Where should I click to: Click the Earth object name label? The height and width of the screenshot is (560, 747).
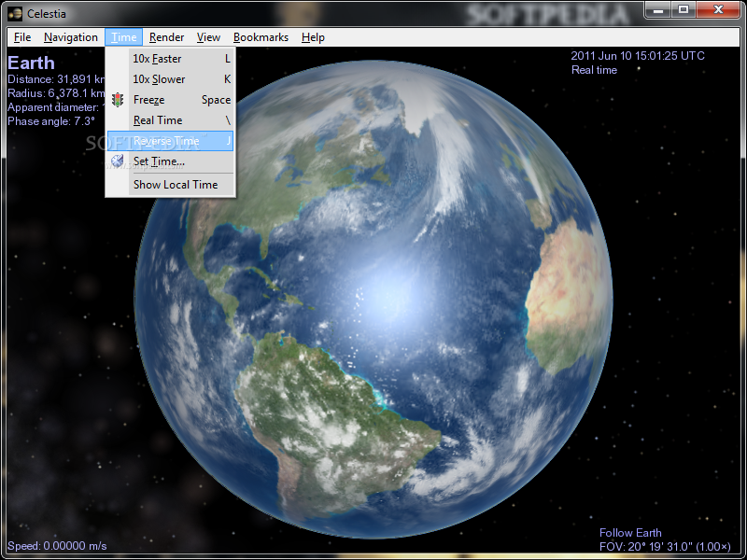tap(31, 63)
